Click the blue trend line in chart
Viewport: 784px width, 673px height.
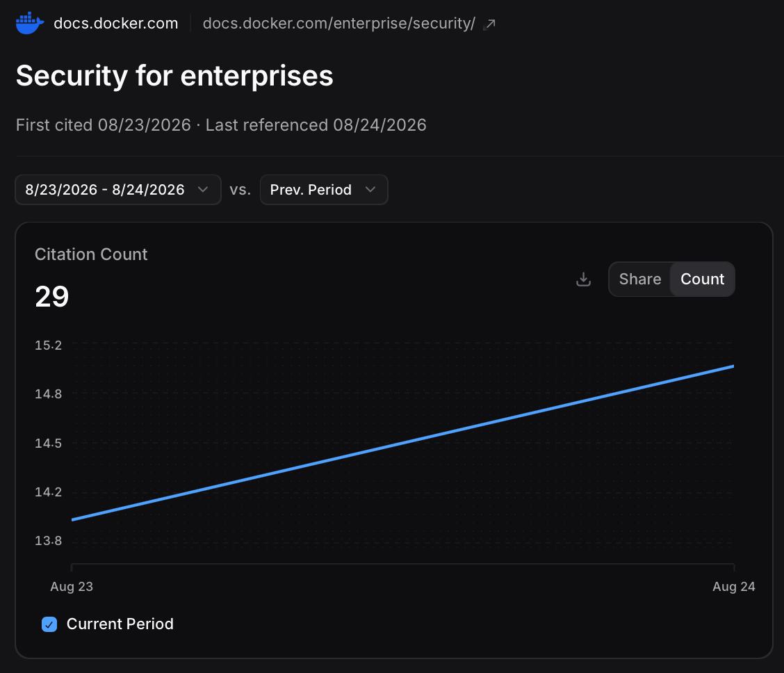click(403, 443)
